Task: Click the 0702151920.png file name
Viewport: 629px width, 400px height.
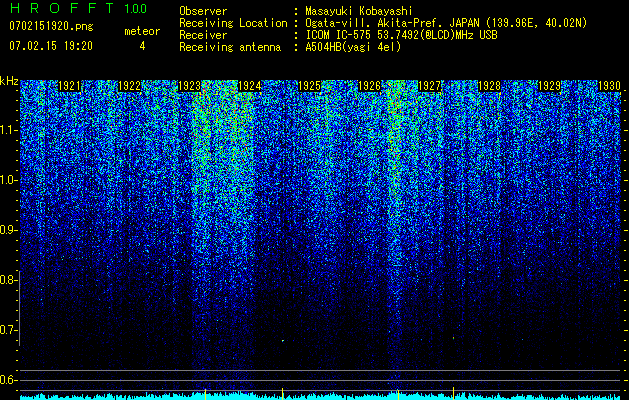Action: coord(51,27)
